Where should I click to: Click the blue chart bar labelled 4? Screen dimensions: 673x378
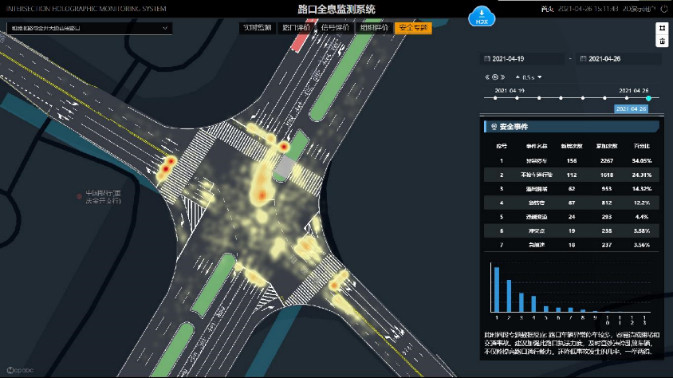pyautogui.click(x=534, y=304)
